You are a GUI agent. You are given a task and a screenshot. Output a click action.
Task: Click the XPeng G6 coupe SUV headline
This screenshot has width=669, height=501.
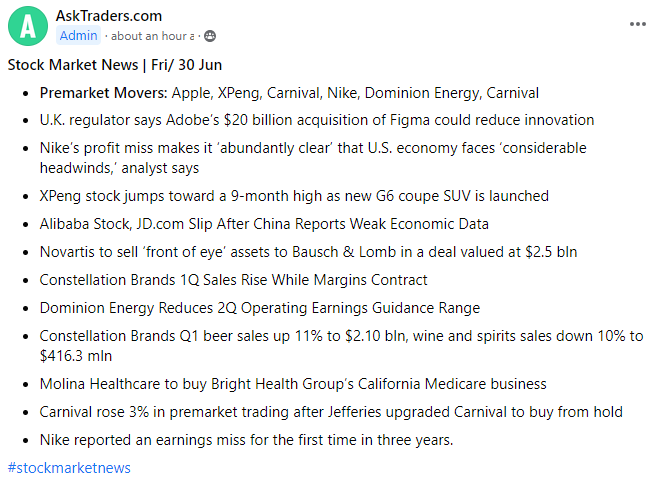click(x=294, y=196)
